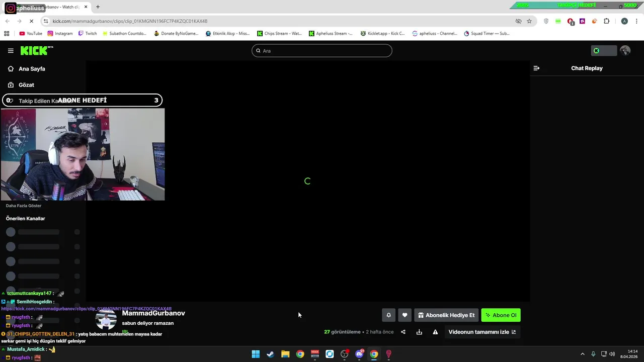Open the Extensions puzzle menu

pos(606,21)
